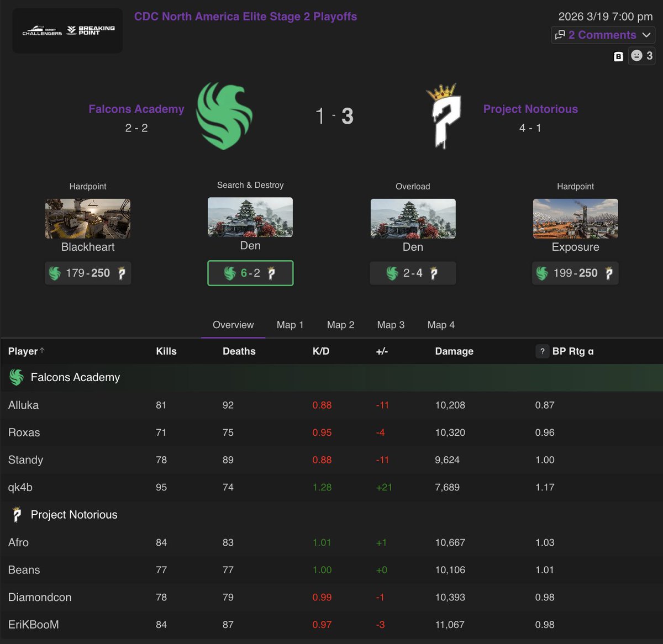Click EriKBooM's 11,067 damage value
The height and width of the screenshot is (644, 663).
[x=450, y=625]
